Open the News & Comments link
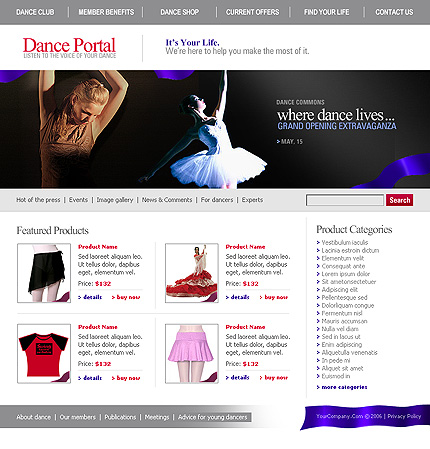The width and height of the screenshot is (430, 449). pyautogui.click(x=167, y=200)
